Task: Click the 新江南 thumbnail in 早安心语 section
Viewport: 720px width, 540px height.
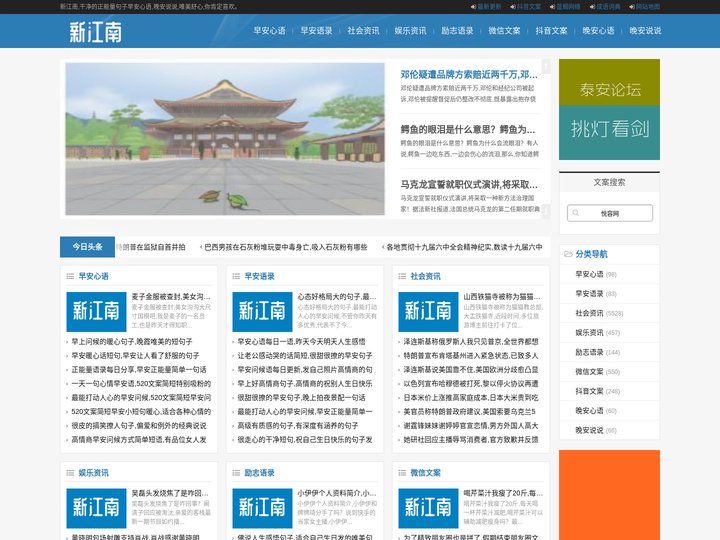Action: [96, 312]
